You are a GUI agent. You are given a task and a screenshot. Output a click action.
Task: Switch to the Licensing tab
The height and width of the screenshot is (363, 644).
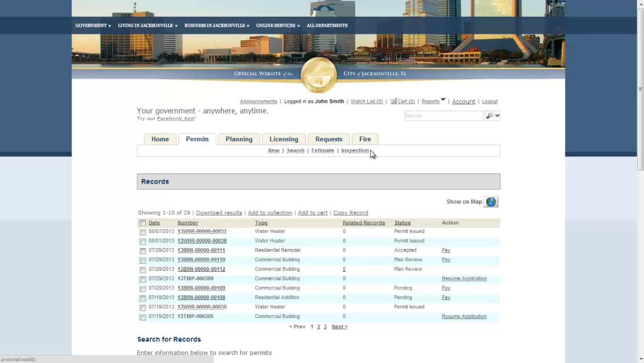tap(284, 139)
